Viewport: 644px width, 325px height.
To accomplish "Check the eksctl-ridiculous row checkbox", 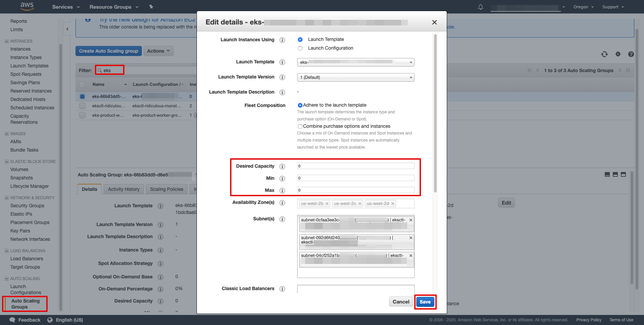I will click(82, 106).
